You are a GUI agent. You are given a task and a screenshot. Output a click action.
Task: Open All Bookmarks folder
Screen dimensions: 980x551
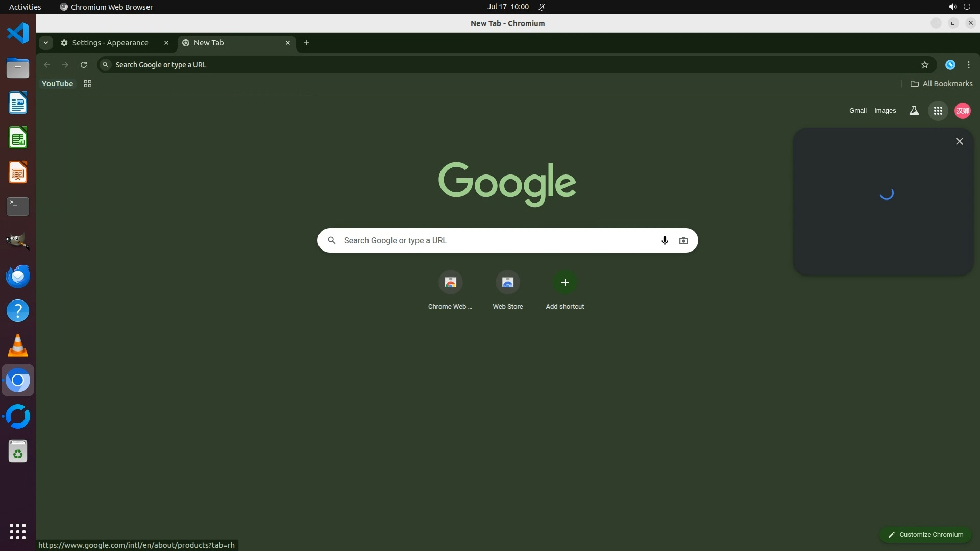coord(941,84)
